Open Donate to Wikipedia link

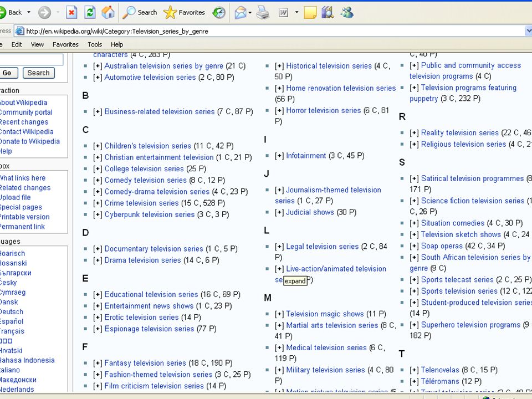[29, 141]
